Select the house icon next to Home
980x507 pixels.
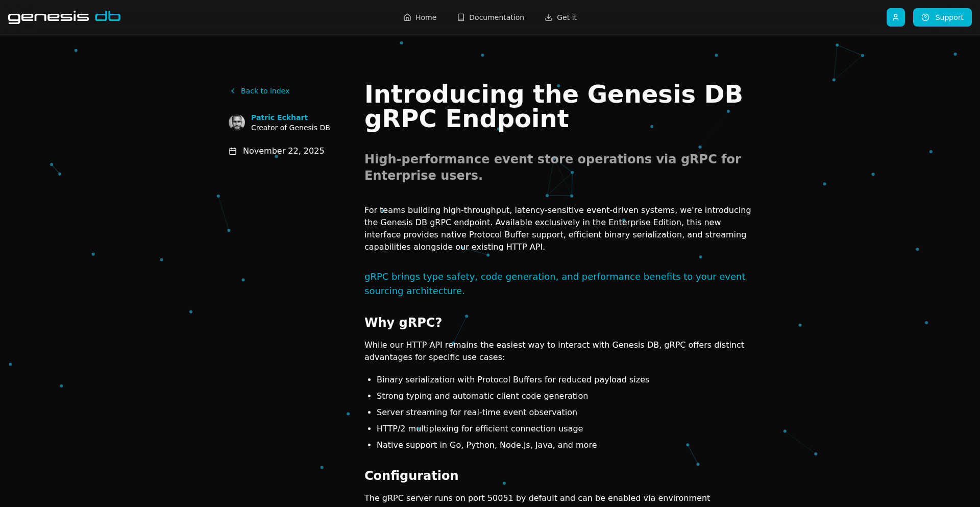[x=407, y=17]
